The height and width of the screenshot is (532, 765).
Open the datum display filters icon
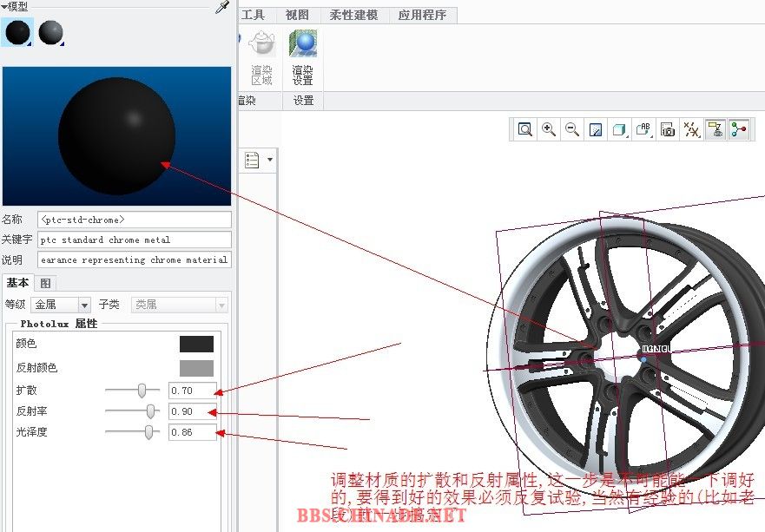tap(691, 129)
